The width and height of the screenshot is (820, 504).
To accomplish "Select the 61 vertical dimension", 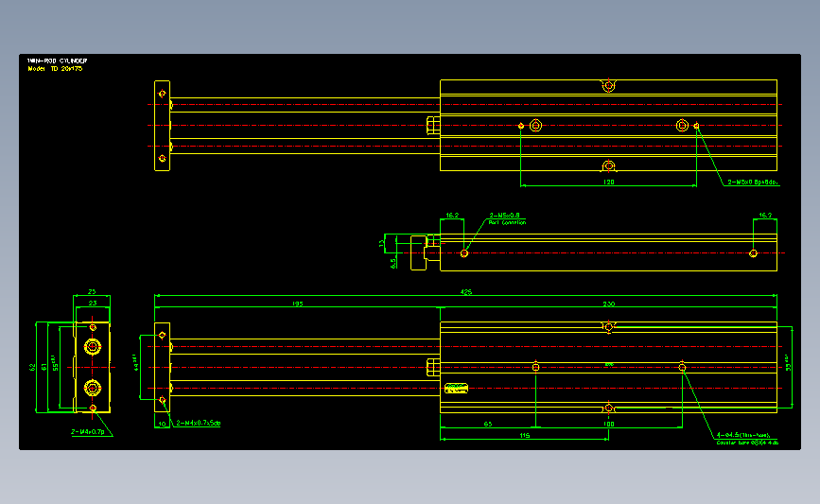I will (x=44, y=368).
